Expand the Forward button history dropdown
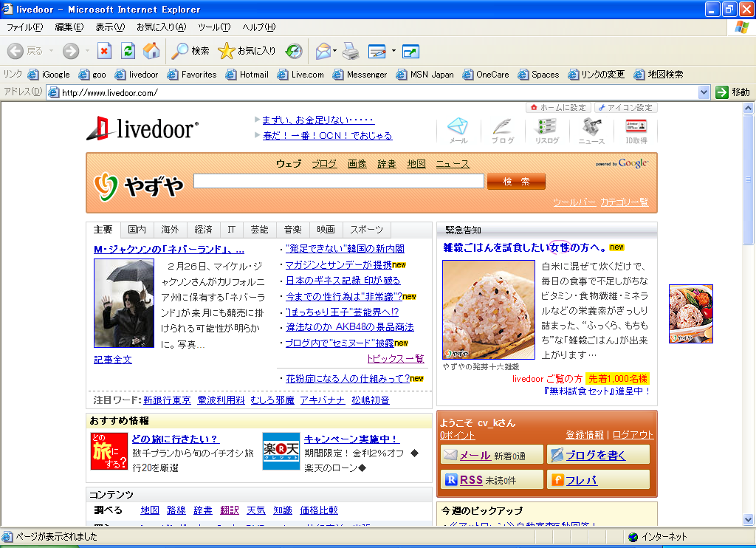The image size is (756, 548). pyautogui.click(x=87, y=51)
